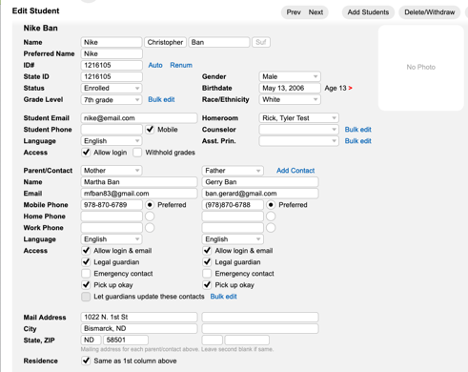Click the Add Students button
Image resolution: width=468 pixels, height=372 pixels.
click(x=368, y=12)
